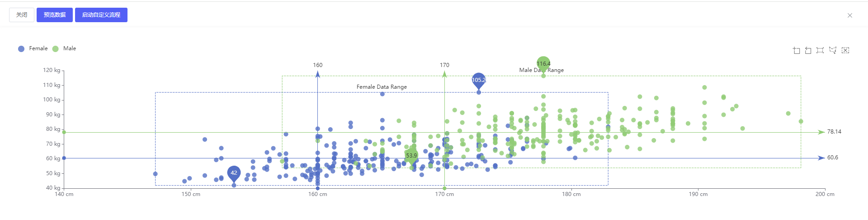868x220 pixels.
Task: Click the zoom reset (back) icon
Action: coord(808,50)
